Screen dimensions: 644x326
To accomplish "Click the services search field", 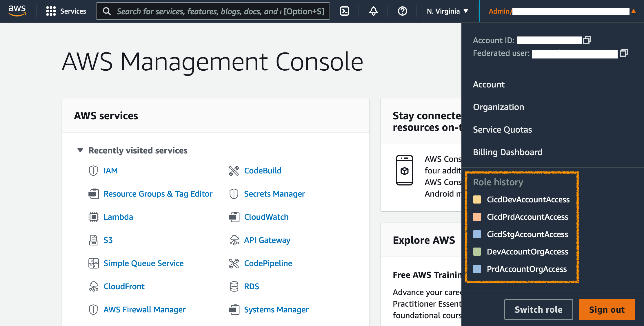I will pos(213,11).
